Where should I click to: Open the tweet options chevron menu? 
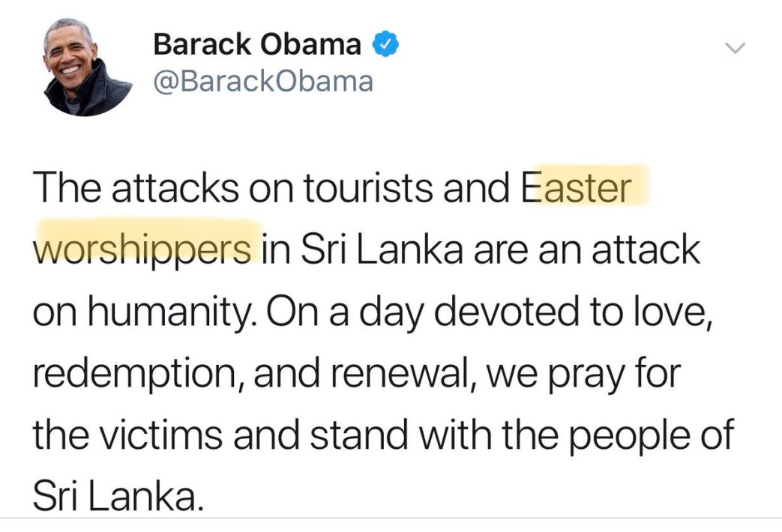point(736,48)
